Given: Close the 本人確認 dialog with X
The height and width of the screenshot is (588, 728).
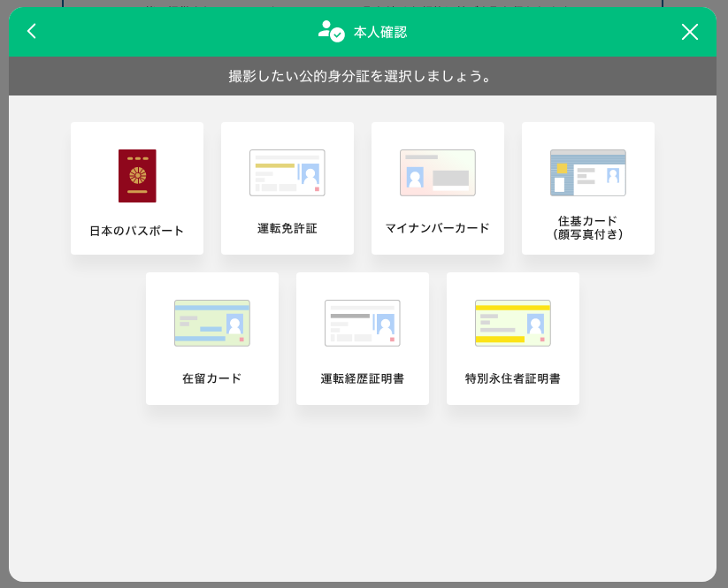Looking at the screenshot, I should pyautogui.click(x=689, y=32).
